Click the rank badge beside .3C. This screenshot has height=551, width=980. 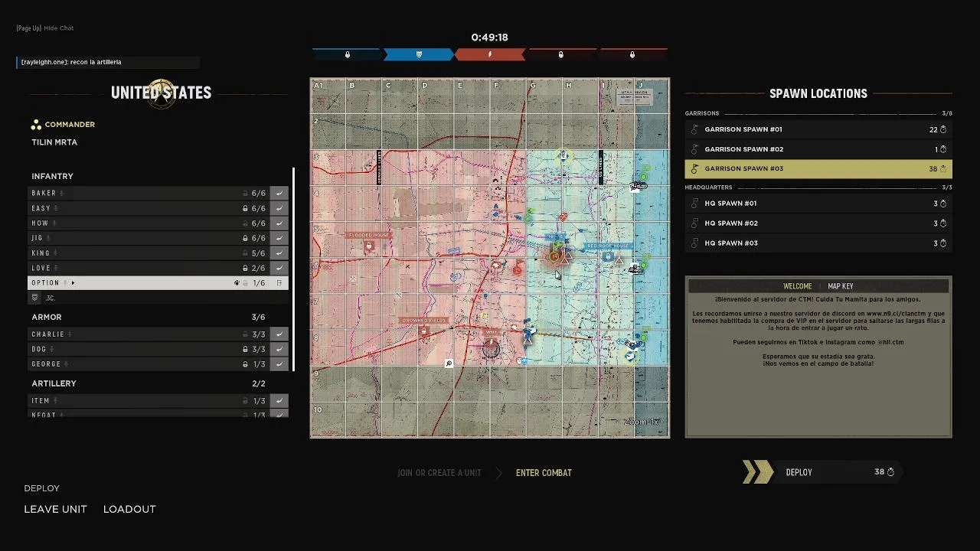click(x=35, y=298)
